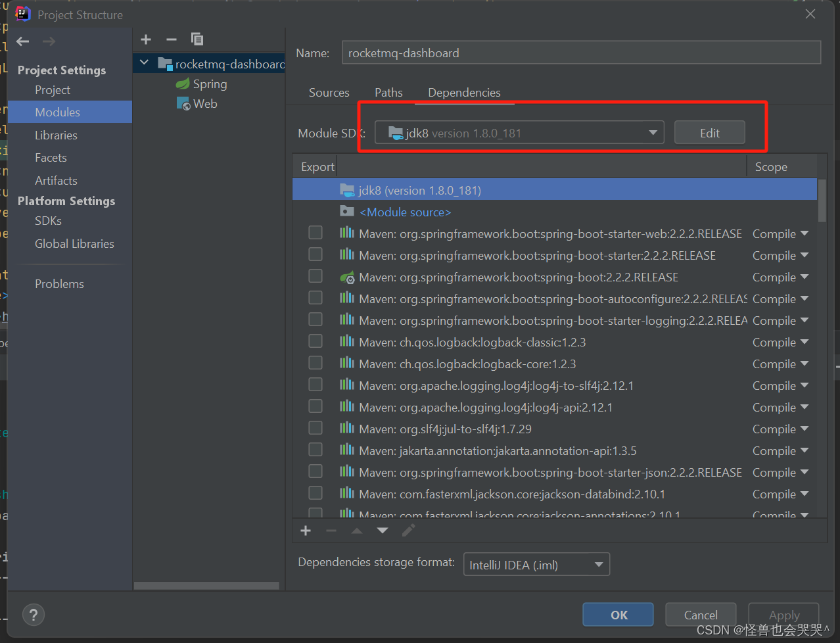This screenshot has height=643, width=840.
Task: Check Export box for jakarta.annotation-api:1.3.5
Action: tap(315, 450)
